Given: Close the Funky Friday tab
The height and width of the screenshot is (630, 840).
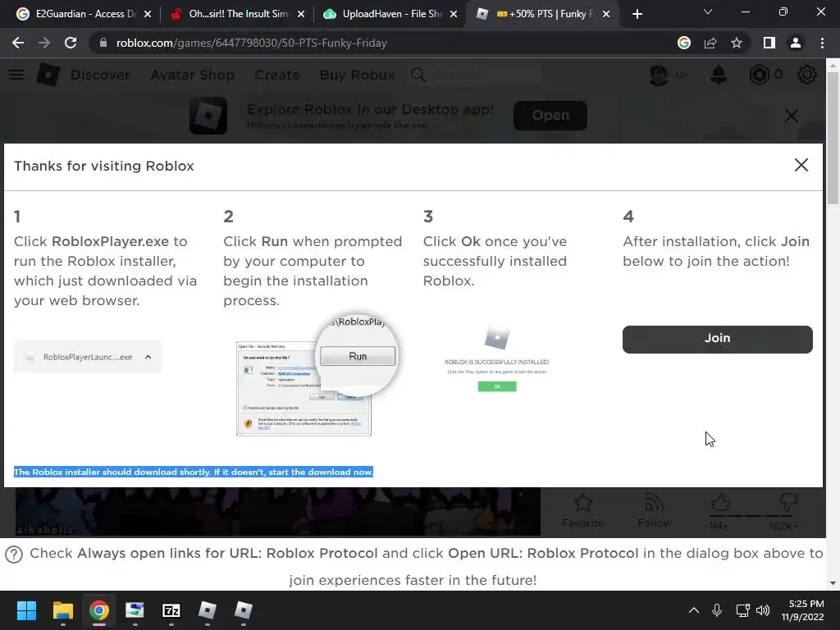Looking at the screenshot, I should click(606, 14).
